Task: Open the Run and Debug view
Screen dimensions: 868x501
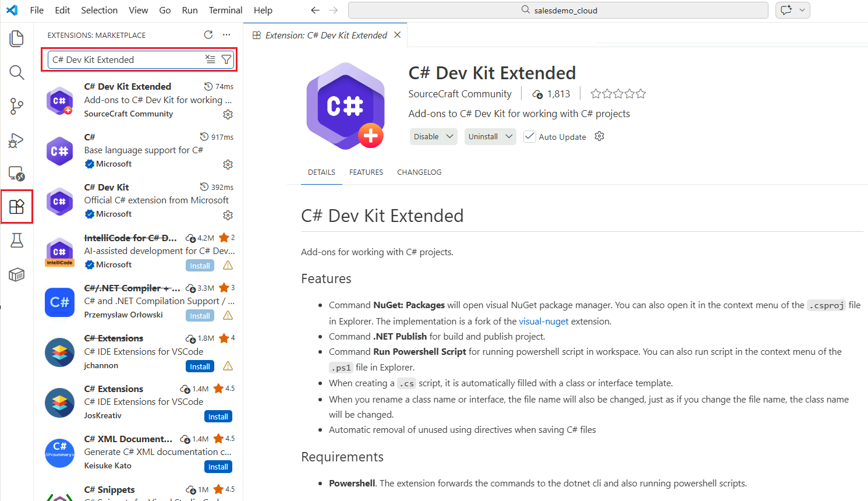Action: [17, 140]
